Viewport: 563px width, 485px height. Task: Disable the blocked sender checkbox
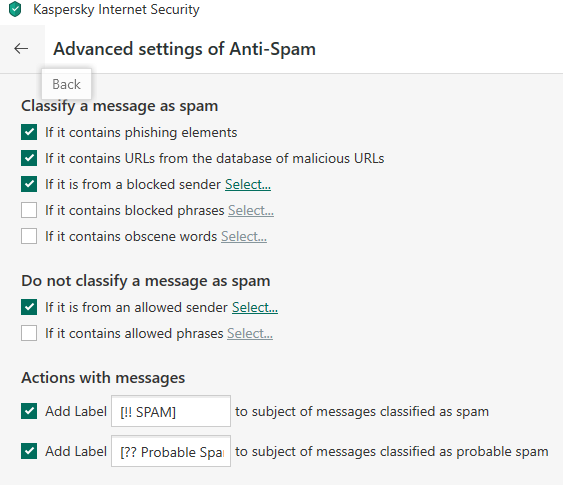(29, 184)
